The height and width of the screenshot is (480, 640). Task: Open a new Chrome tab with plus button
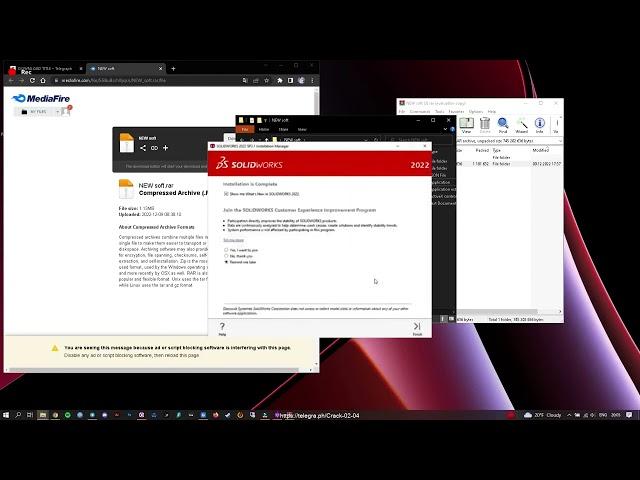pos(173,69)
